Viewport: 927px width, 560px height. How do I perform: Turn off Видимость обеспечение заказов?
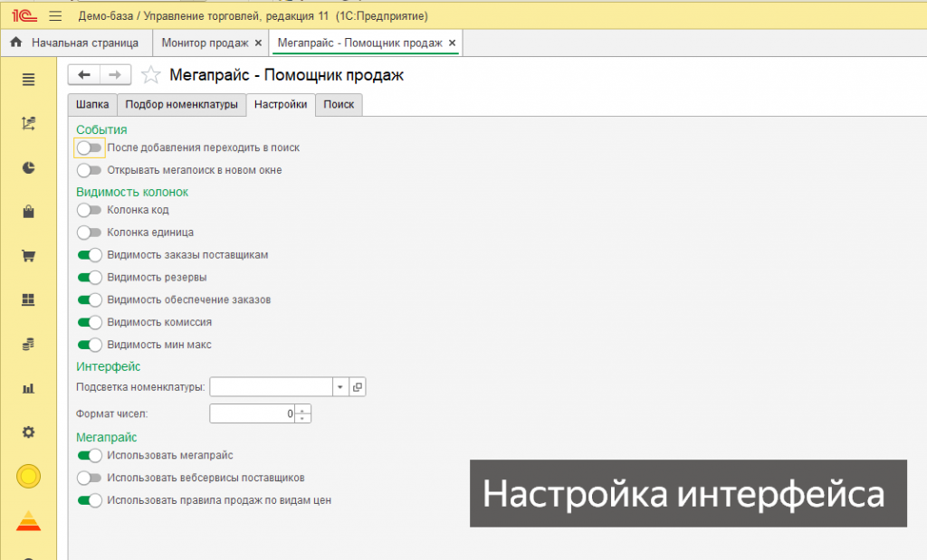(90, 299)
